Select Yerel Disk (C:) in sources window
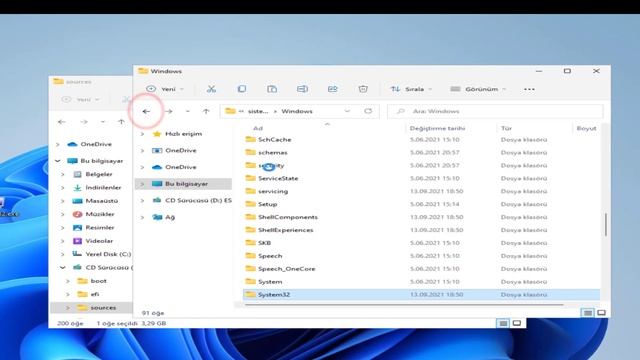 (x=108, y=254)
